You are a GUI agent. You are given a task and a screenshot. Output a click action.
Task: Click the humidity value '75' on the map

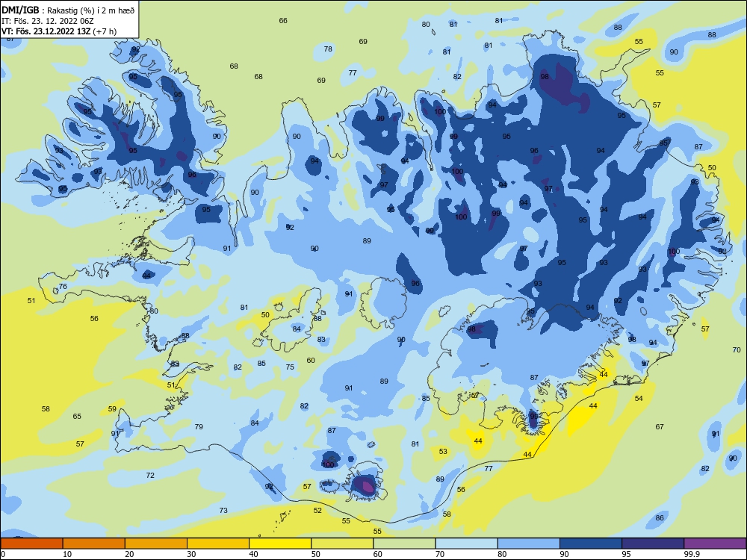click(290, 367)
